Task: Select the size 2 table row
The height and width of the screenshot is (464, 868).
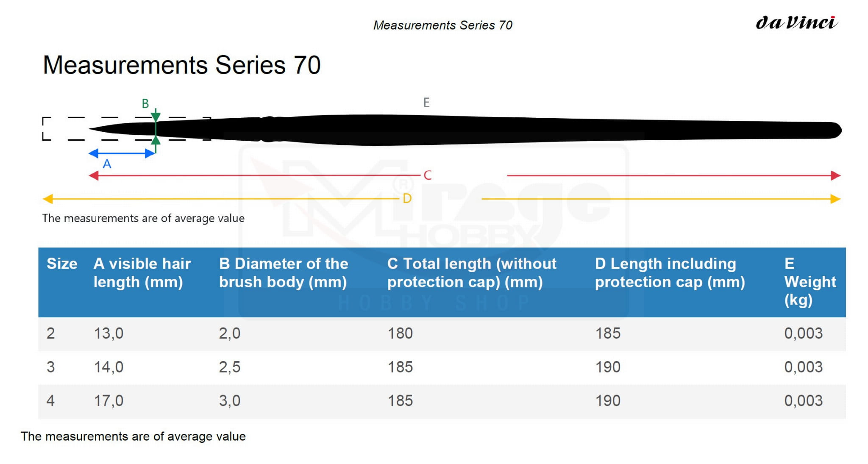Action: click(442, 334)
